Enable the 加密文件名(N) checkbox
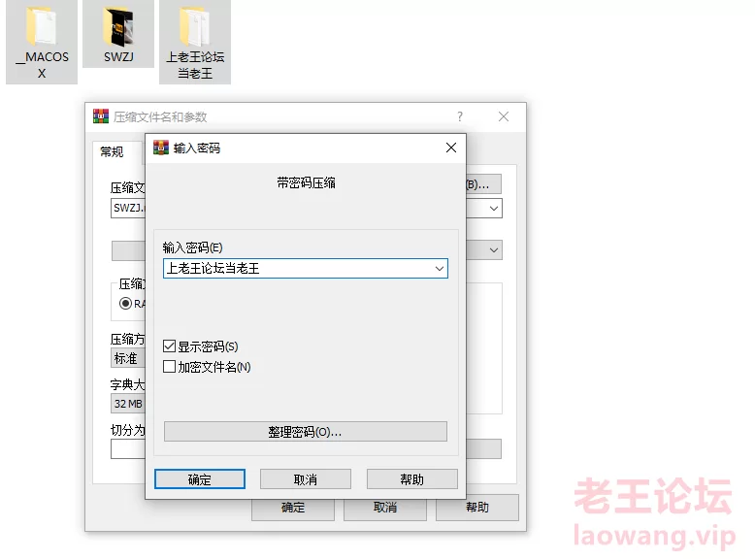The width and height of the screenshot is (755, 560). click(169, 367)
